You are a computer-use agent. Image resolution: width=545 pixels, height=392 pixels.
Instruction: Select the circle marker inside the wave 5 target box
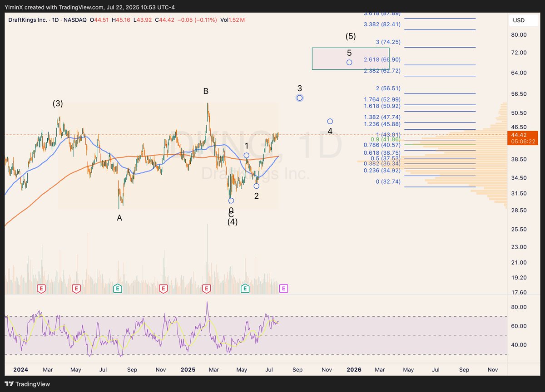pyautogui.click(x=349, y=62)
